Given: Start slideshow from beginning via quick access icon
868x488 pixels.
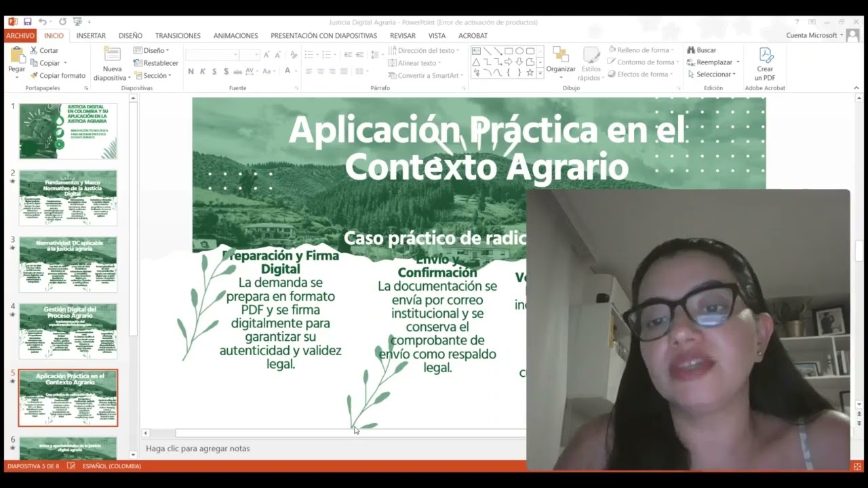Looking at the screenshot, I should click(x=77, y=22).
